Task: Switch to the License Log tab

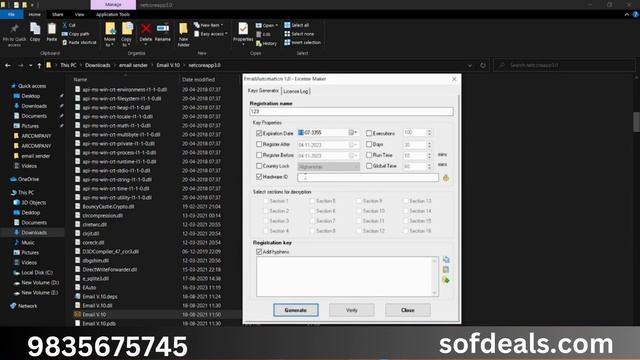Action: coord(296,91)
